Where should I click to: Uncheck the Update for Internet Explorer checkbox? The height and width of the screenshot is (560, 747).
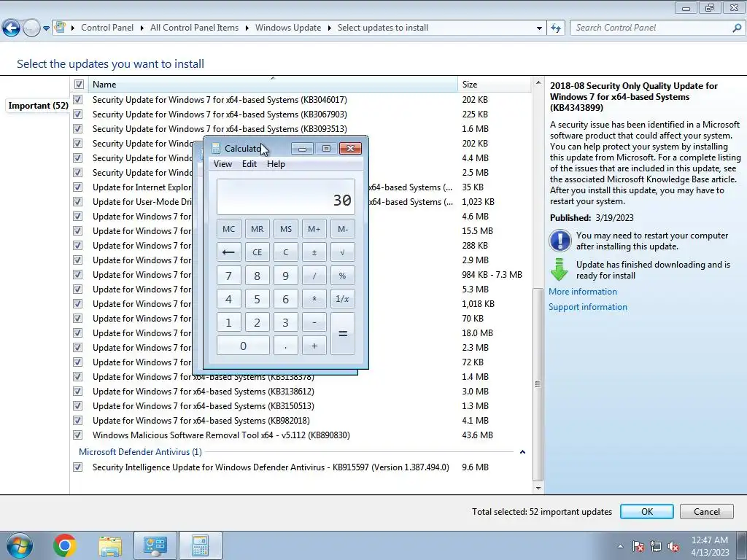[77, 187]
